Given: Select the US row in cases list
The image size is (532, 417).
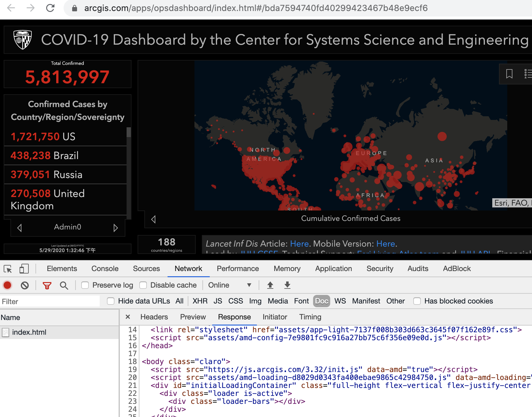Looking at the screenshot, I should [x=65, y=136].
